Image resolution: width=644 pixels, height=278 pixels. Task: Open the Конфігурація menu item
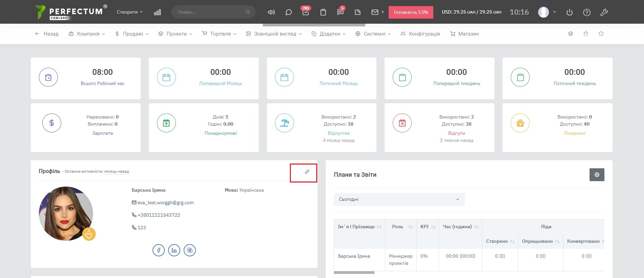[420, 34]
